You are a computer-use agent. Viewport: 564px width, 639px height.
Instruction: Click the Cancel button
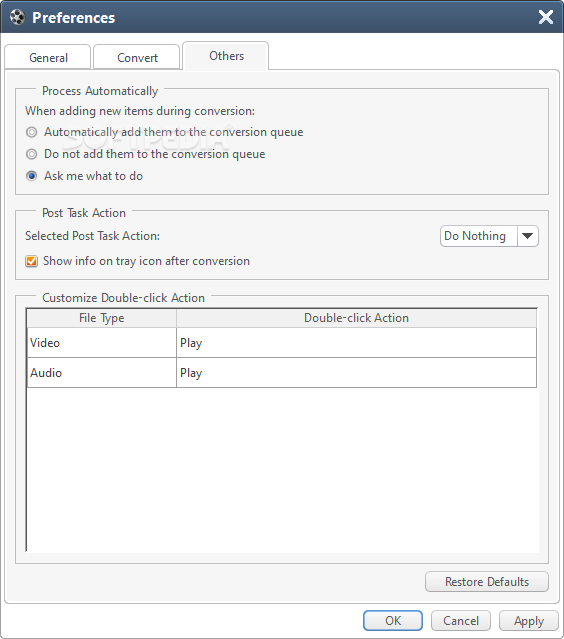click(461, 621)
